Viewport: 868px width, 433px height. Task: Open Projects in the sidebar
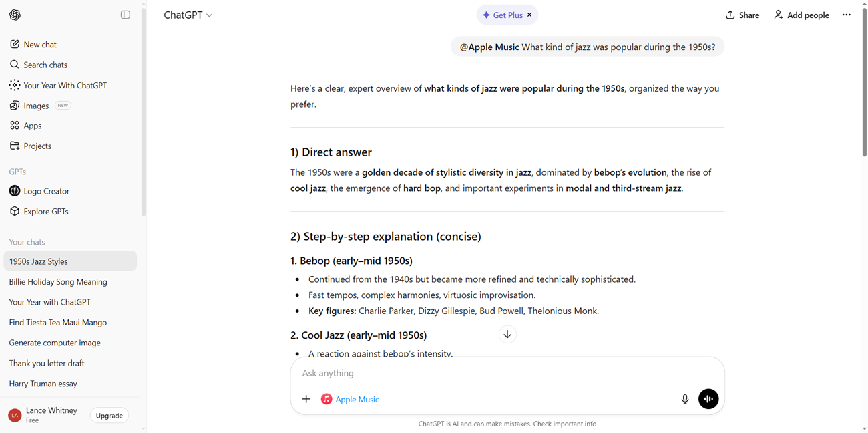37,146
